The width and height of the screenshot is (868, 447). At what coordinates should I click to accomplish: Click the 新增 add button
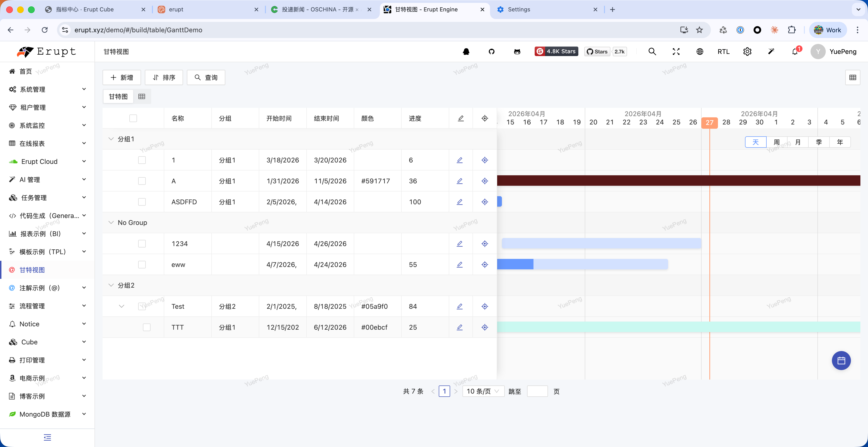coord(122,77)
